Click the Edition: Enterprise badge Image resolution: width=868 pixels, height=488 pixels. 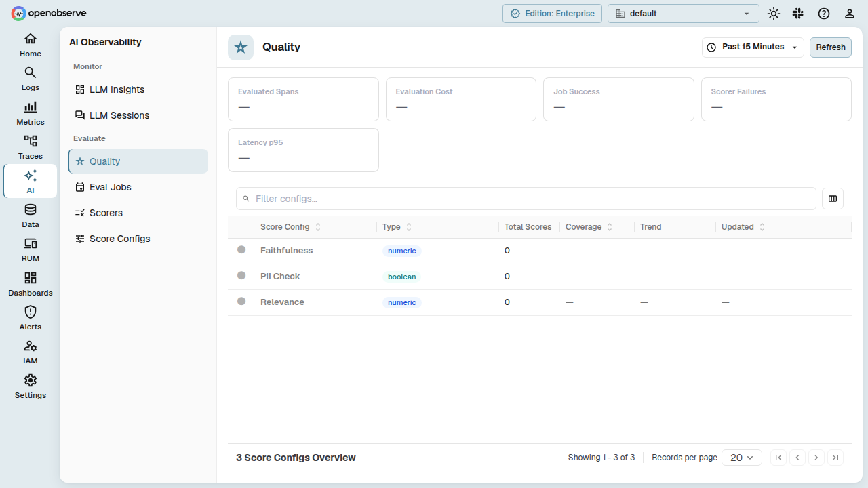pos(552,14)
